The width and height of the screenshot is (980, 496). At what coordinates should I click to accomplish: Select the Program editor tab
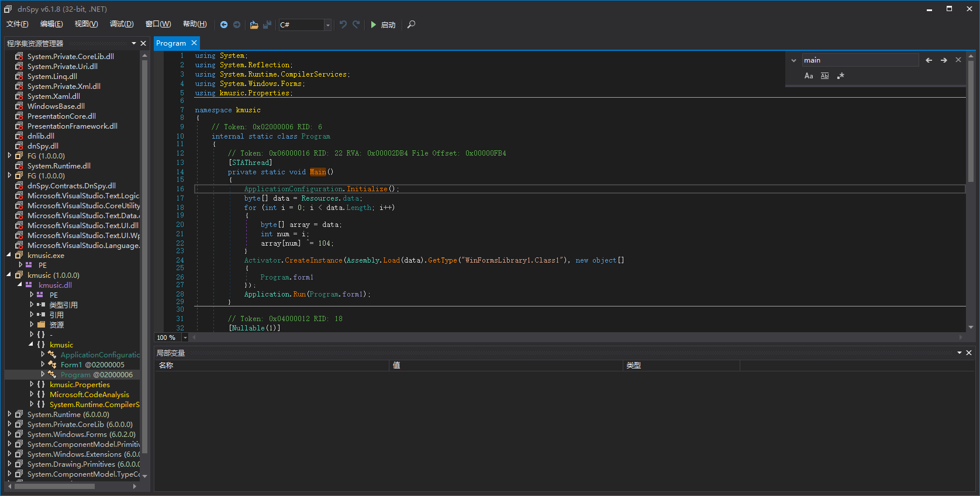[x=171, y=43]
